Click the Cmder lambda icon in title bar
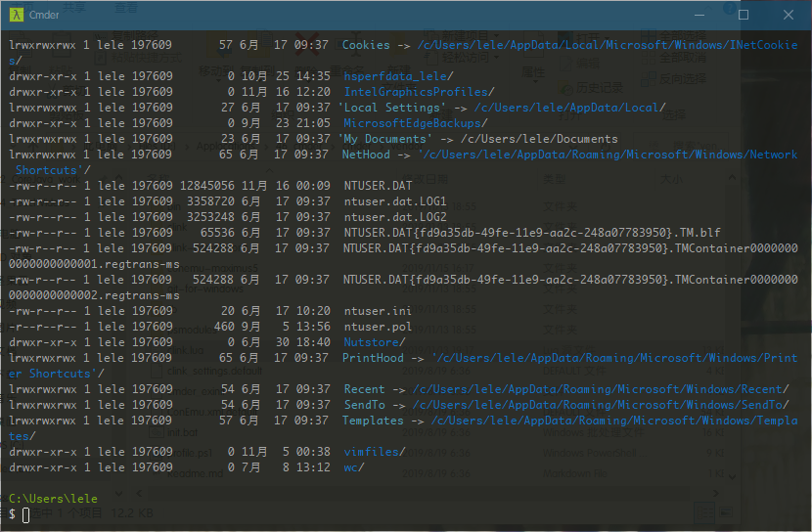Image resolution: width=812 pixels, height=532 pixels. 16,15
